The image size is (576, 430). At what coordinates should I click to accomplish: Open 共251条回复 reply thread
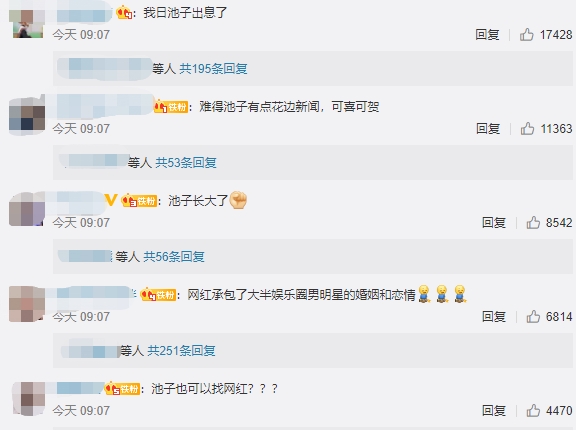point(181,350)
